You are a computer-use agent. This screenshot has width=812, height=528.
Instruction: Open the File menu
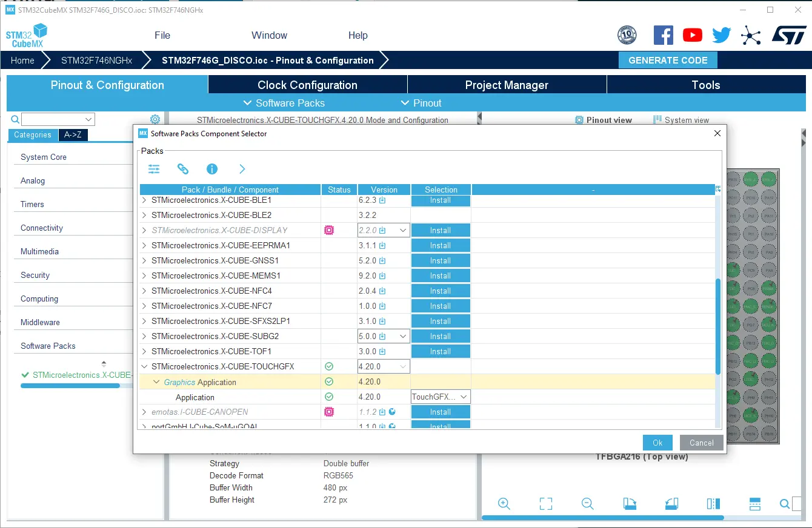[162, 35]
